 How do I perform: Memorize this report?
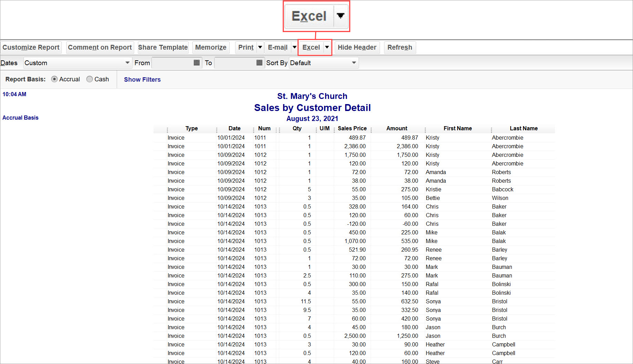(x=211, y=48)
